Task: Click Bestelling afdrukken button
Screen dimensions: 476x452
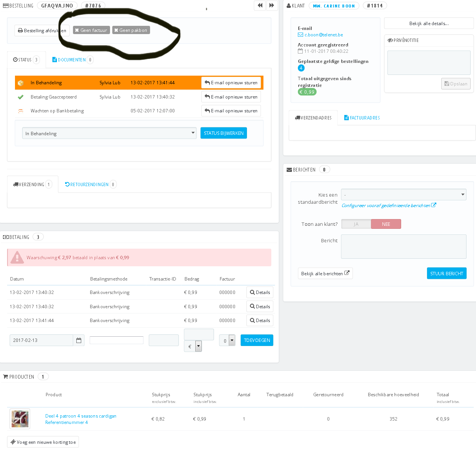Action: coord(42,30)
